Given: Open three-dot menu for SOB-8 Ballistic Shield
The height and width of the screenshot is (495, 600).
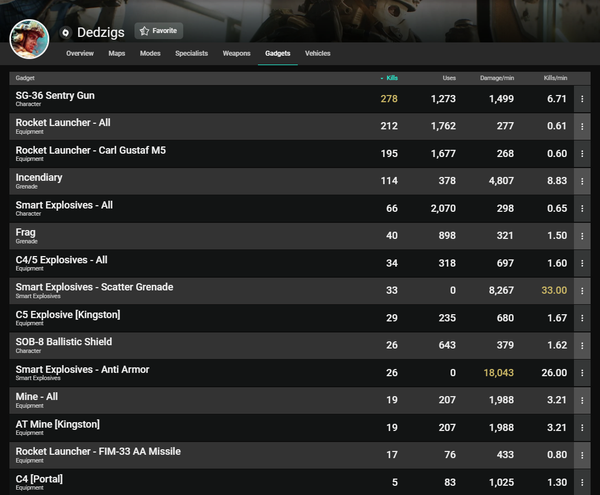Looking at the screenshot, I should point(582,346).
